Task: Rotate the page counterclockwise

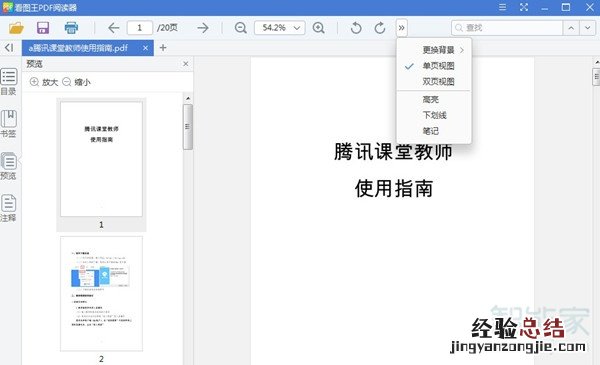Action: [x=356, y=28]
